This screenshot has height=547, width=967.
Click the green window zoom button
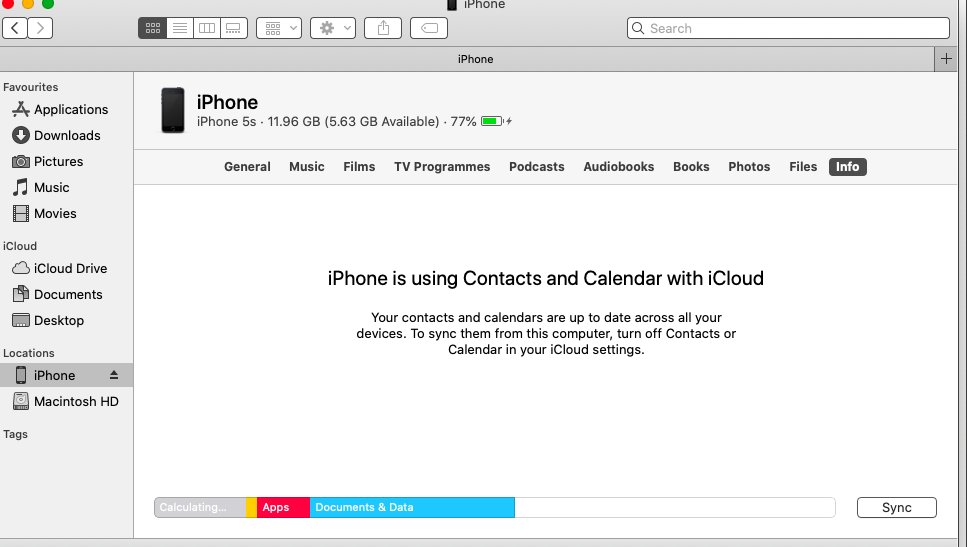pyautogui.click(x=47, y=3)
